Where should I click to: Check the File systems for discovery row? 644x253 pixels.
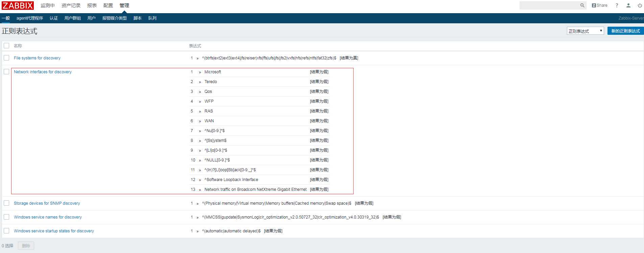pos(6,58)
